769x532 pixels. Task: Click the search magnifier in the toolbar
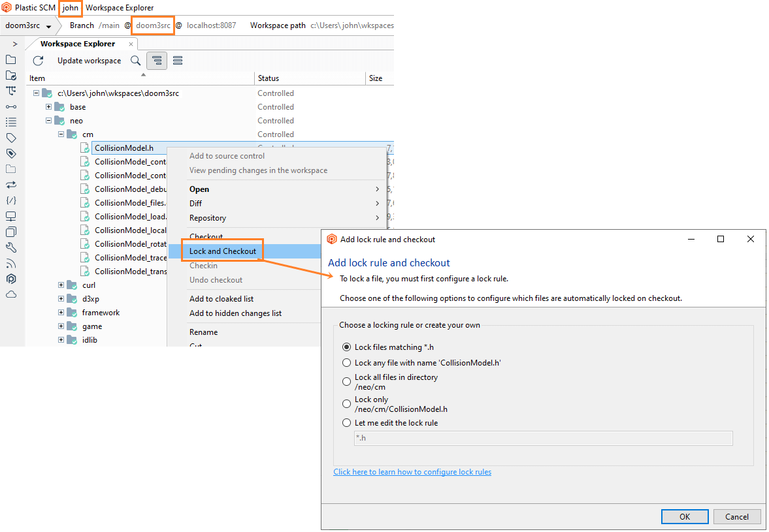tap(135, 61)
